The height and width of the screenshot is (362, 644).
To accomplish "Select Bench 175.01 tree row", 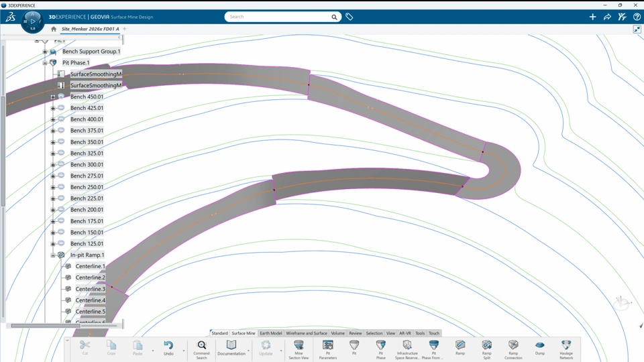I will pyautogui.click(x=87, y=221).
